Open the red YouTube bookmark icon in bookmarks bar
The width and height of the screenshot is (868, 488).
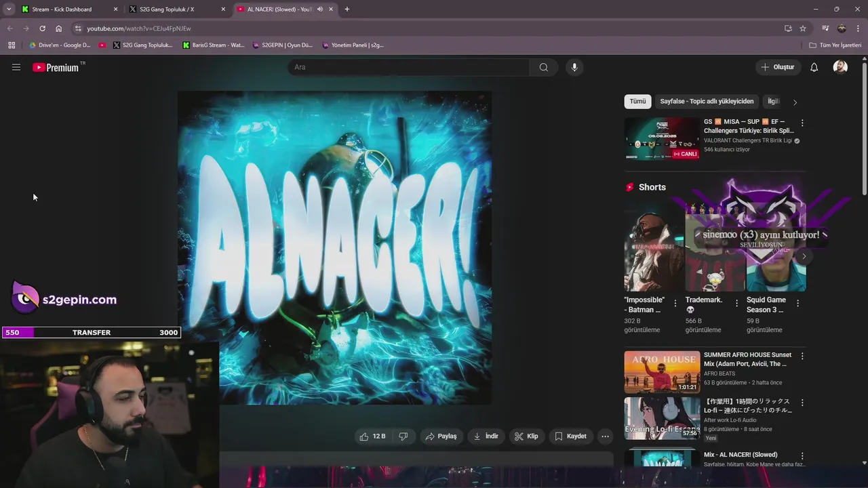pos(102,45)
